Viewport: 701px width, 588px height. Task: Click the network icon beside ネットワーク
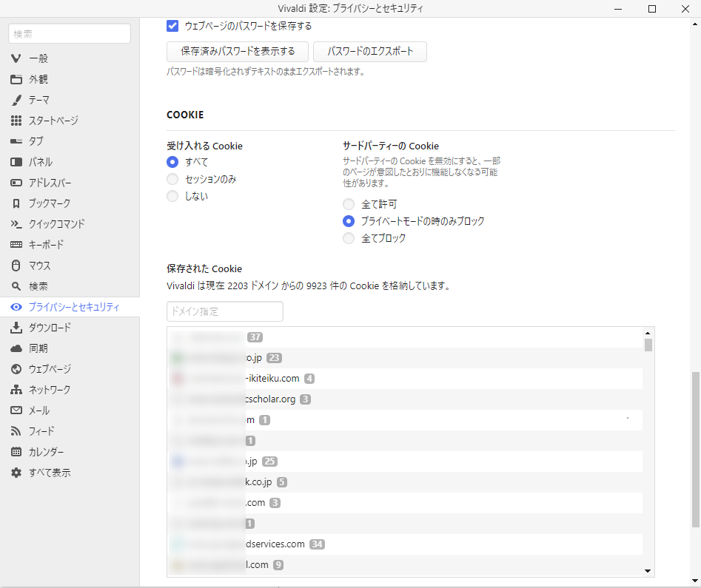16,390
